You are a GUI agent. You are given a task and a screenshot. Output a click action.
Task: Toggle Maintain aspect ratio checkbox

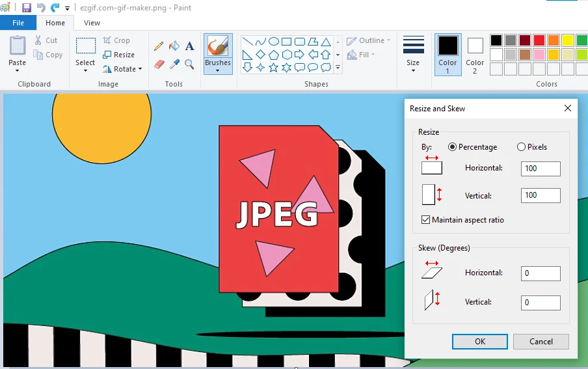coord(462,220)
